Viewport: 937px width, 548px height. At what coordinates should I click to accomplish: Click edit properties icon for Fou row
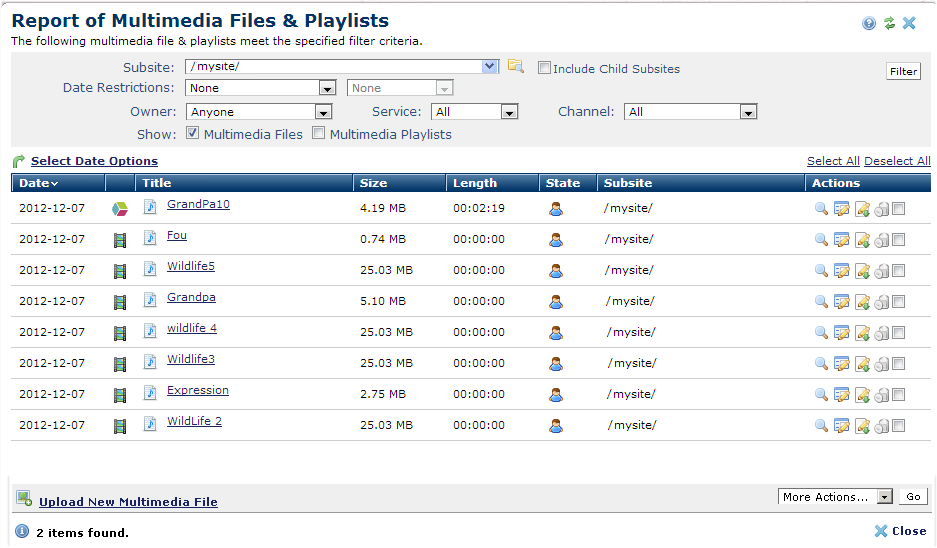click(x=841, y=240)
